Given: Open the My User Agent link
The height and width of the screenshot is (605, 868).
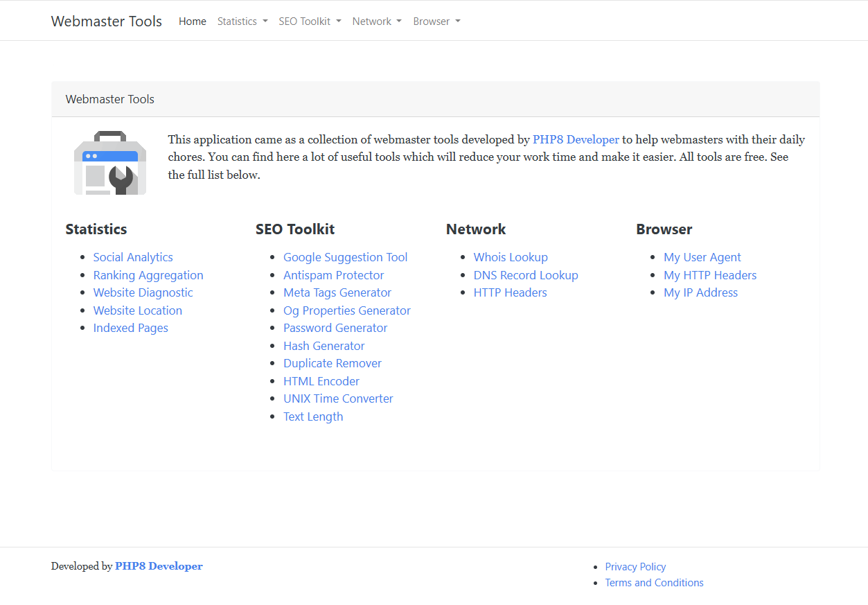Looking at the screenshot, I should tap(702, 257).
